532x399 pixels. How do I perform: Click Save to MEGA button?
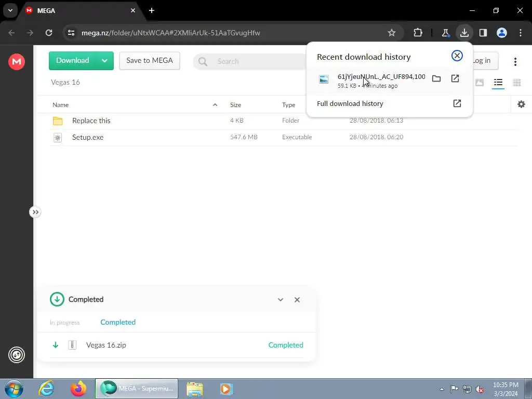pyautogui.click(x=150, y=60)
